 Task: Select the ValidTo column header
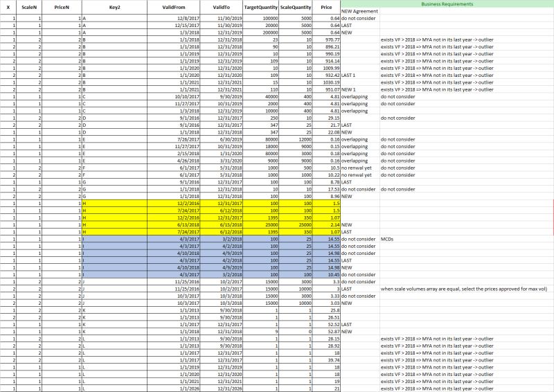221,7
